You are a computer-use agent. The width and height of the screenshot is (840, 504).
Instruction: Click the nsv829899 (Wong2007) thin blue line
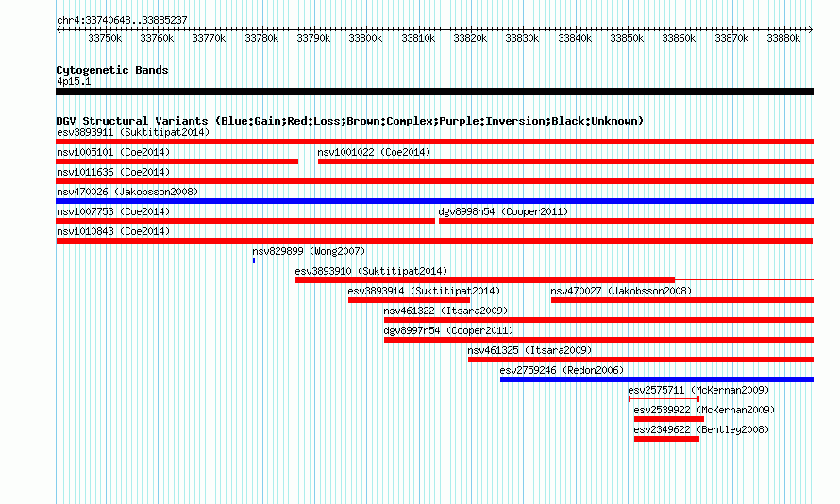pos(533,260)
